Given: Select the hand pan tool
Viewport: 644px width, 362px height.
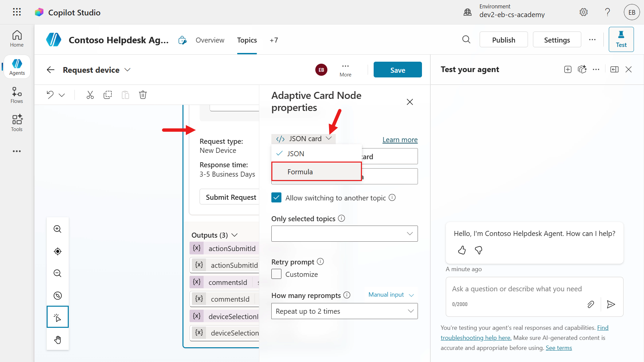Looking at the screenshot, I should (58, 340).
